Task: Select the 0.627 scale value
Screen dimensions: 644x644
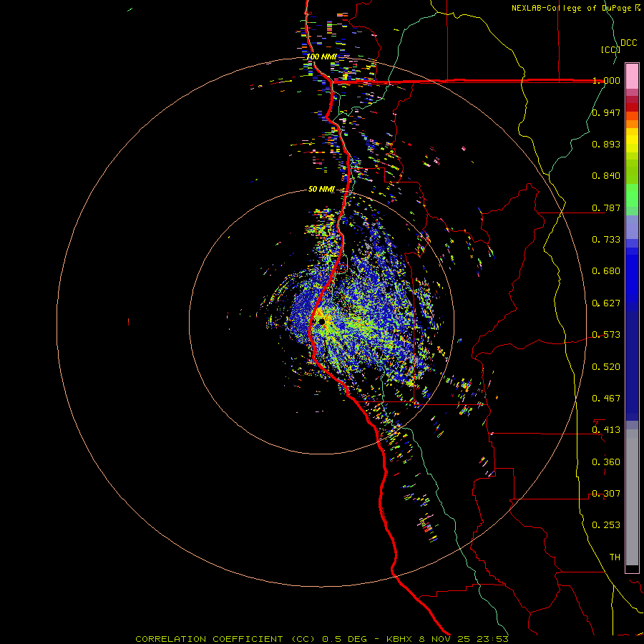Action: pyautogui.click(x=606, y=303)
